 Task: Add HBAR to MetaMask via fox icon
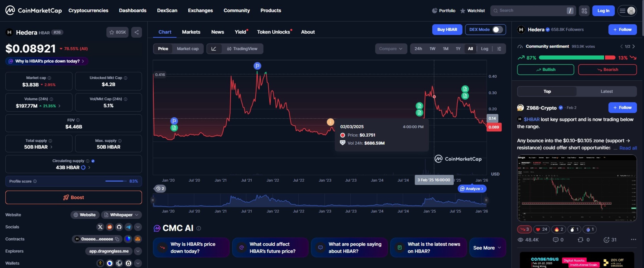coord(137,239)
